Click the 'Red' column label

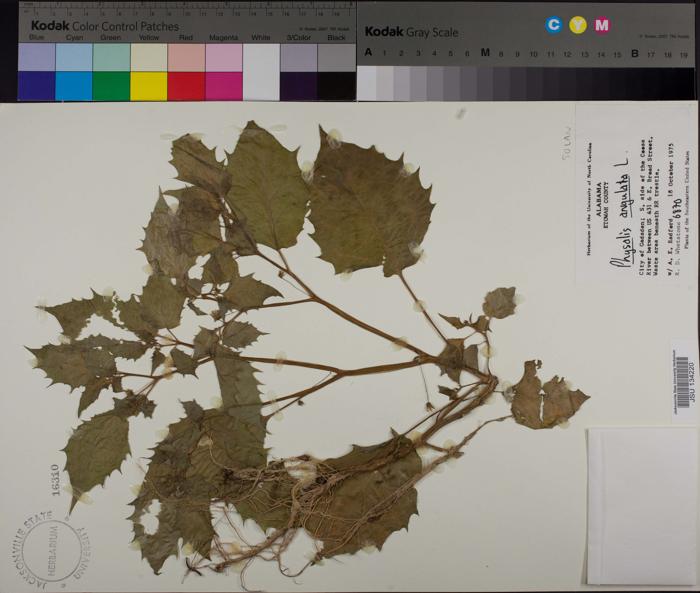[186, 38]
